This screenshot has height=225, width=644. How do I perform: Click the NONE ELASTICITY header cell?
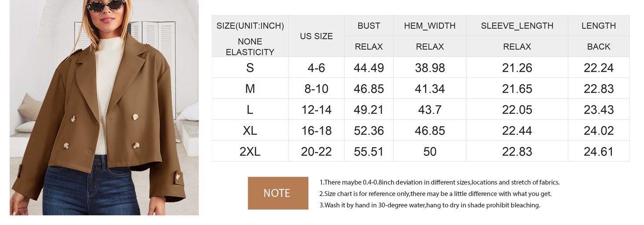[250, 47]
